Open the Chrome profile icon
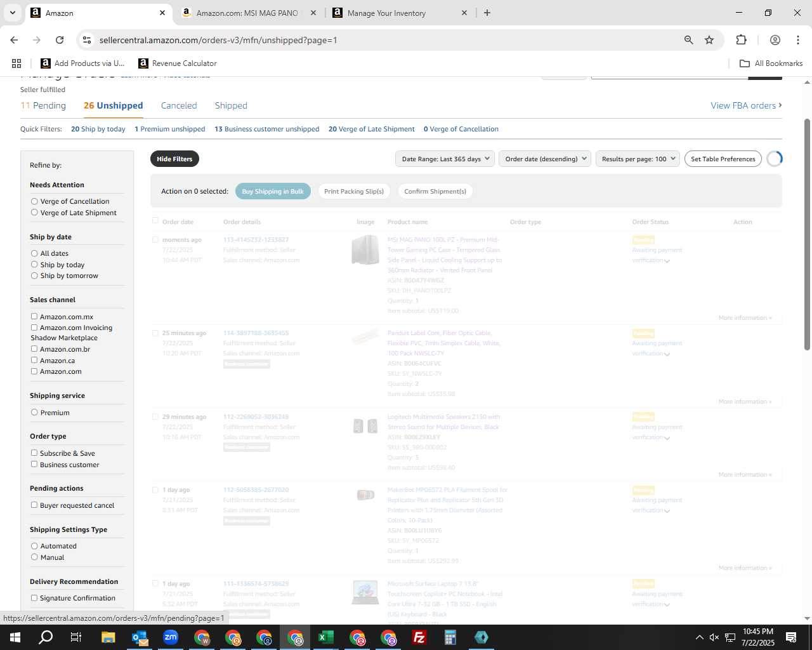Viewport: 812px width, 650px height. 775,40
